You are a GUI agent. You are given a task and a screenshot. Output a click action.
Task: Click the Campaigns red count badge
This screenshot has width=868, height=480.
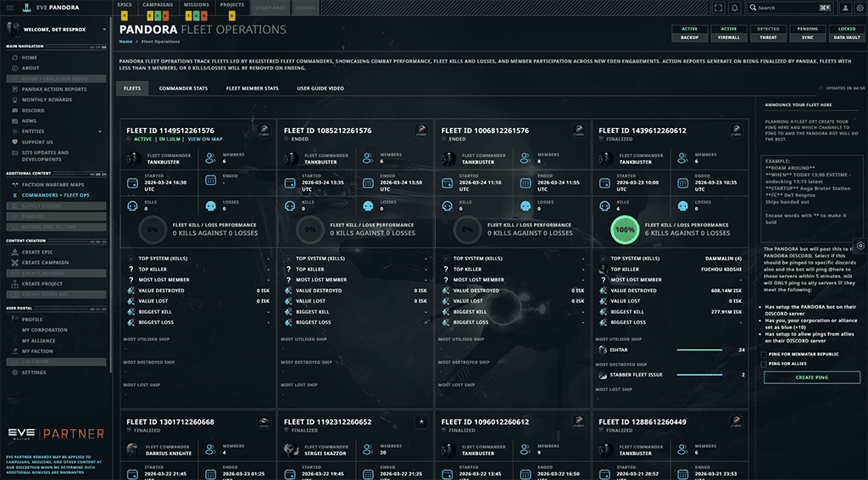[165, 15]
